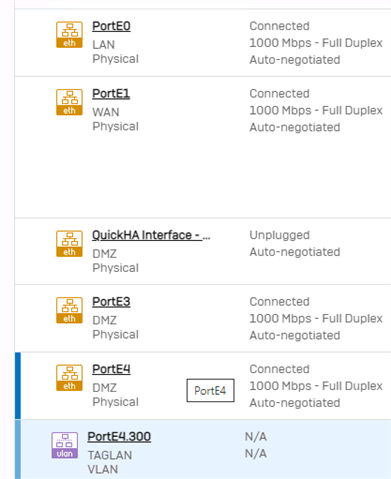Click the LAN zone label under PortE0
This screenshot has width=391, height=479.
coord(104,45)
